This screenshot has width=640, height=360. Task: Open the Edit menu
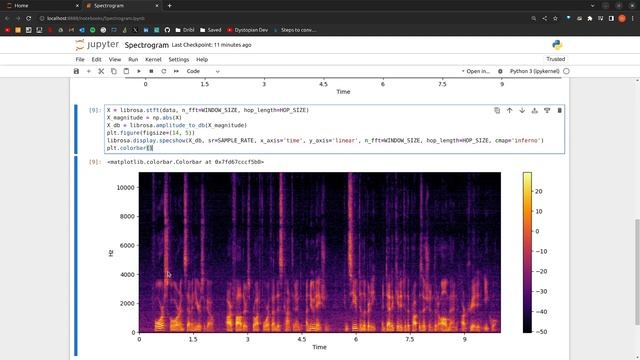click(x=96, y=59)
